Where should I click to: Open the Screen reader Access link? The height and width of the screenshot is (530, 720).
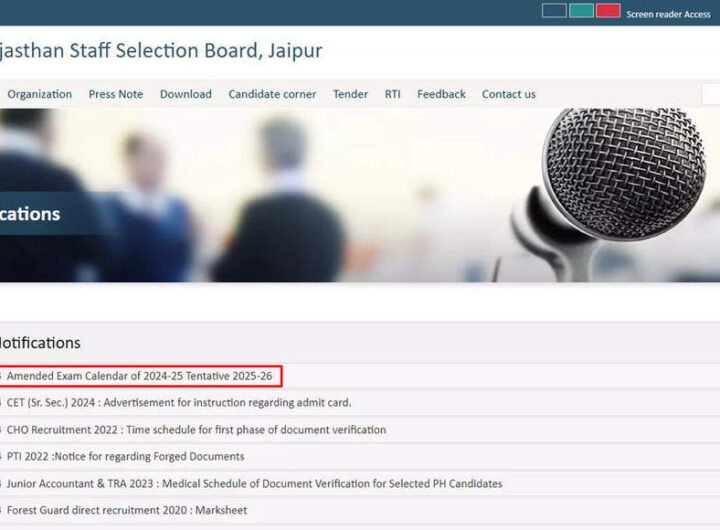click(x=668, y=14)
